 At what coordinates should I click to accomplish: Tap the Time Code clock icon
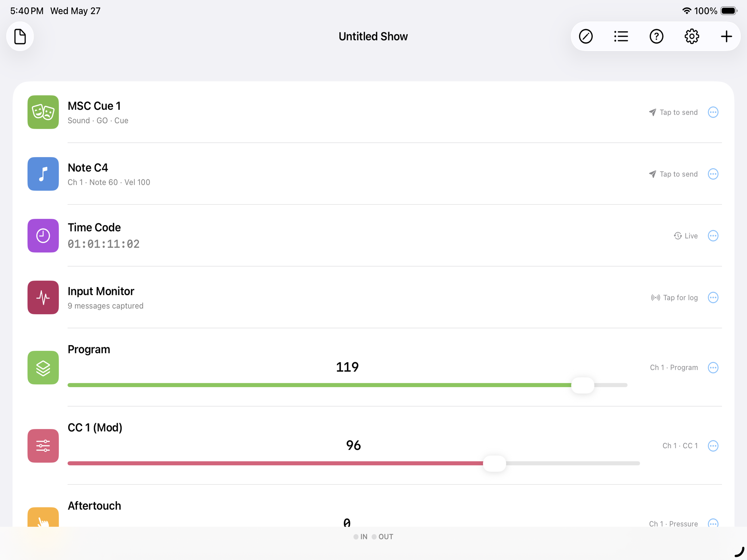click(x=43, y=236)
